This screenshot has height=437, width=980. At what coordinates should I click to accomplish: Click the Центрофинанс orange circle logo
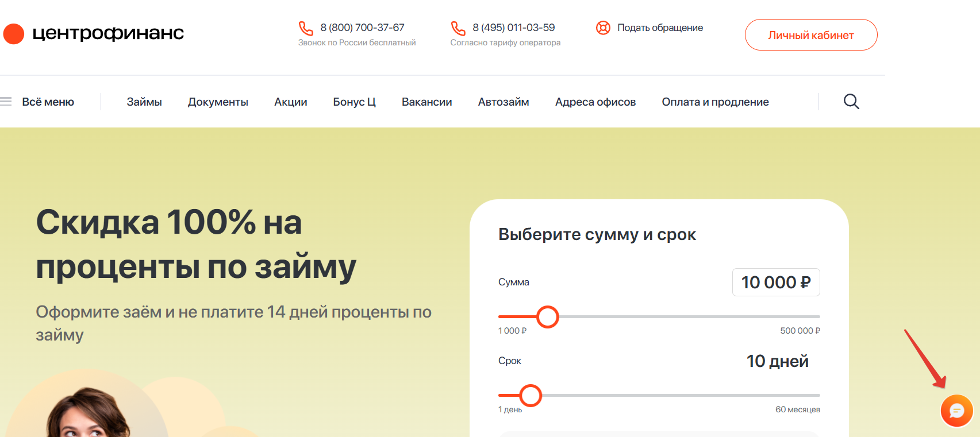[x=14, y=34]
